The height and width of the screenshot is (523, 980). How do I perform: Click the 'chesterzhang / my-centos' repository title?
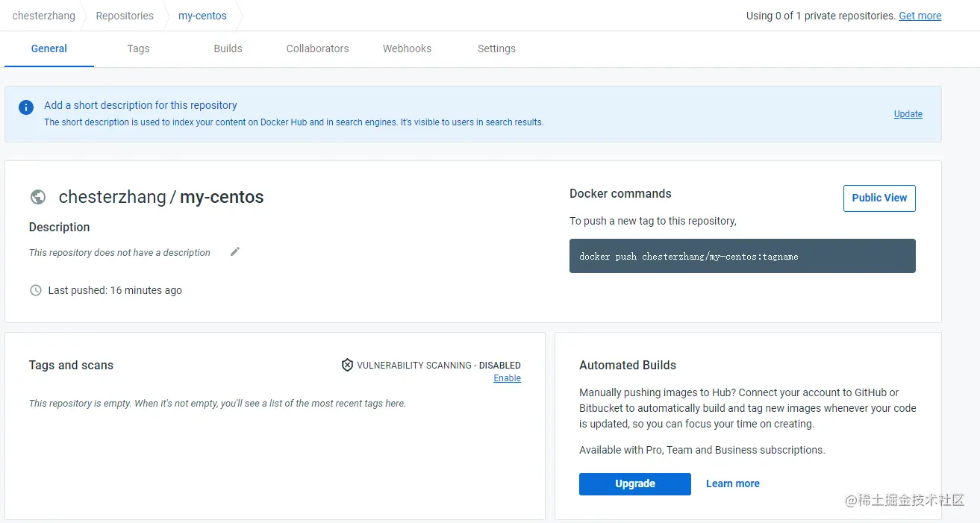coord(161,197)
